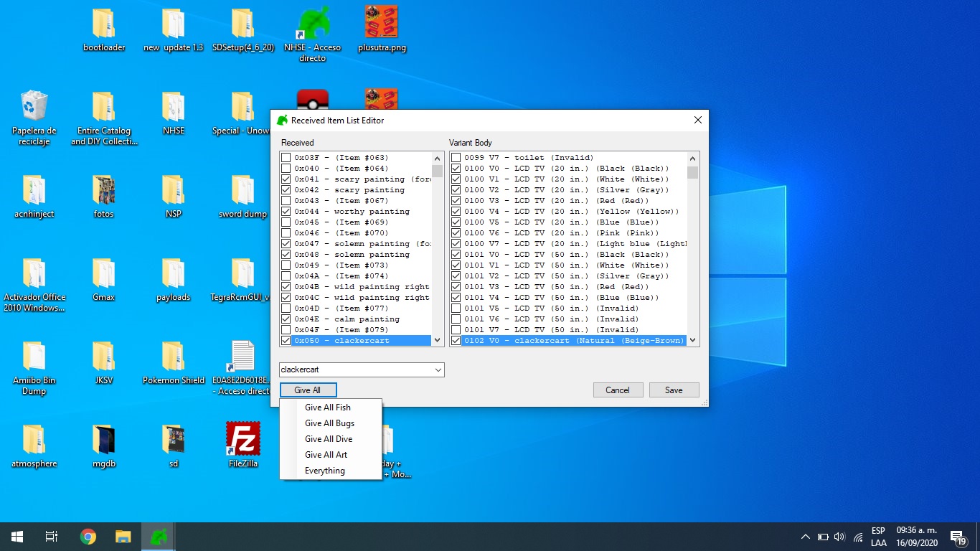Launch the NHSE shortcut on desktop

pos(312,34)
